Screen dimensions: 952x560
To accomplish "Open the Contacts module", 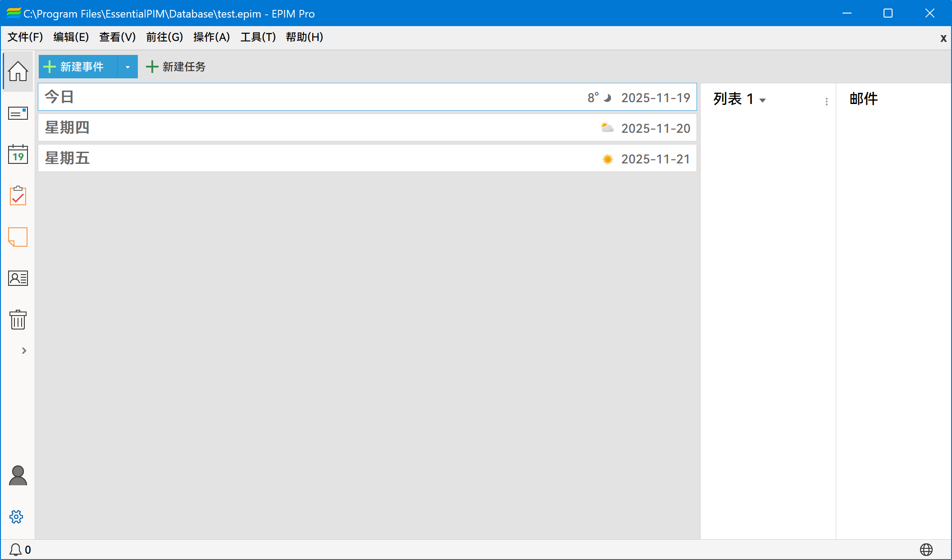I will point(18,278).
